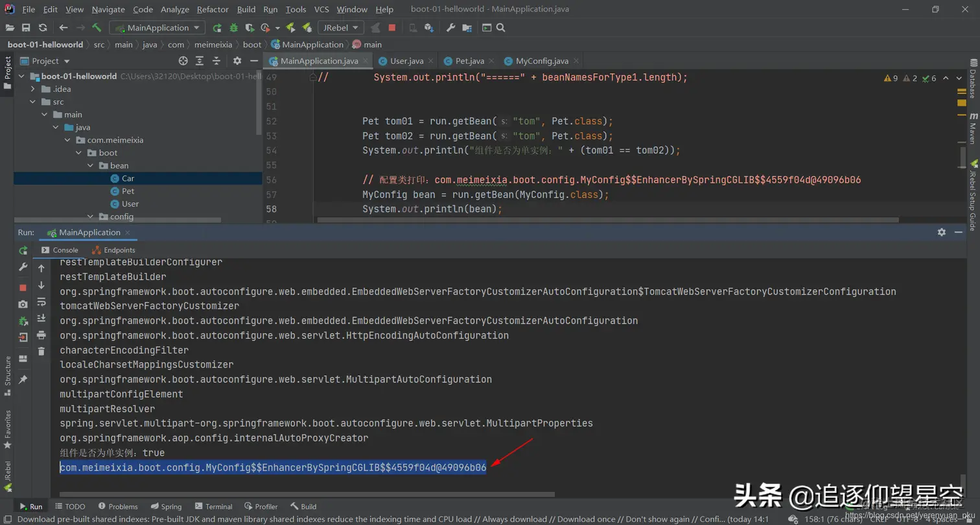Open the VCS menu
Viewport: 980px width, 525px height.
point(321,10)
